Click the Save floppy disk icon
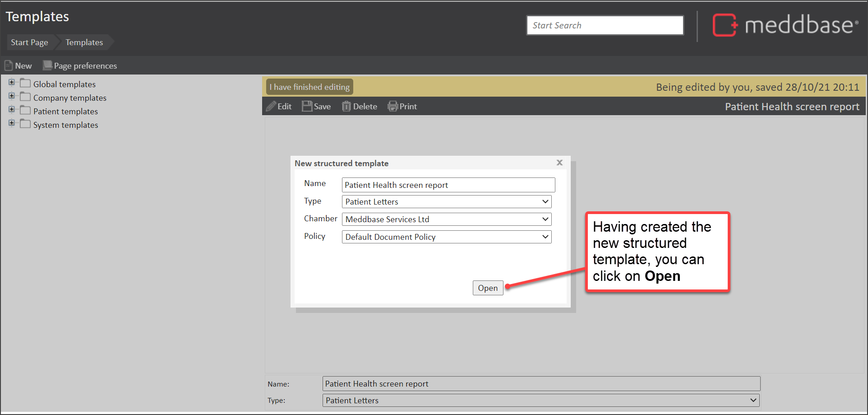The width and height of the screenshot is (868, 415). point(307,107)
